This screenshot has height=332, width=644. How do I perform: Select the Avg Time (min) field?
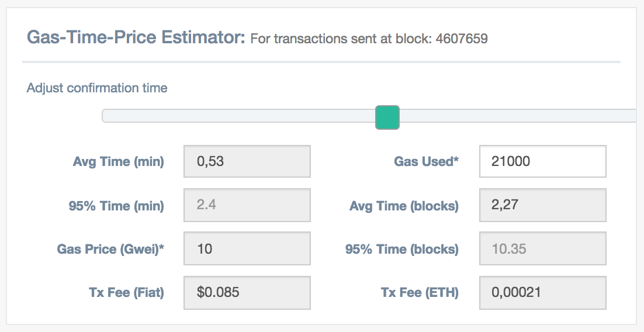(x=247, y=161)
